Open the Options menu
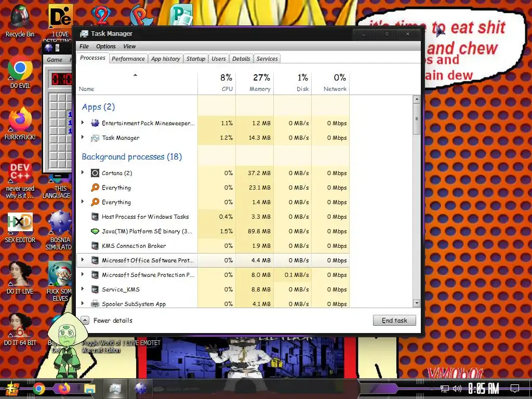Image resolution: width=532 pixels, height=399 pixels. click(106, 46)
